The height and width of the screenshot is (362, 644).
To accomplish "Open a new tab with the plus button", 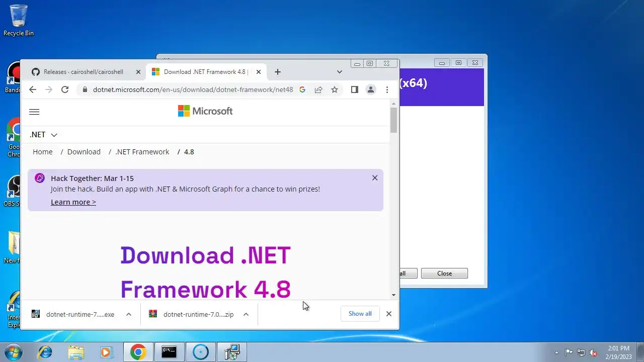I will [278, 72].
